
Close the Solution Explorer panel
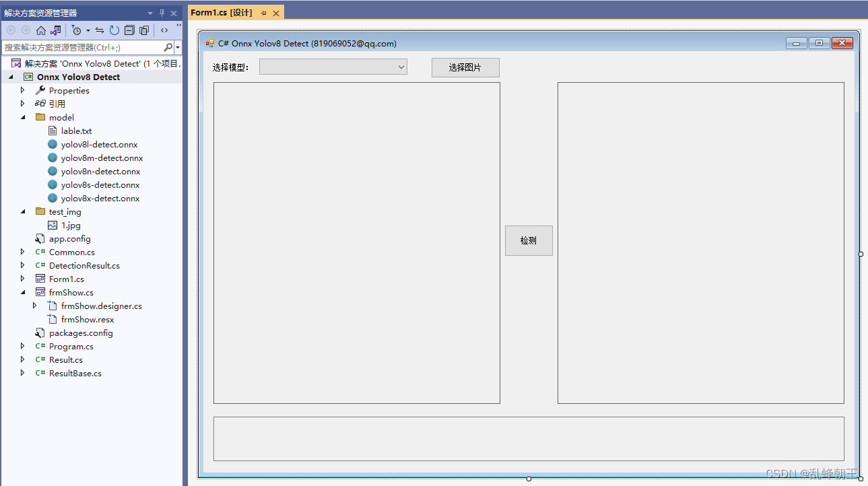[174, 13]
